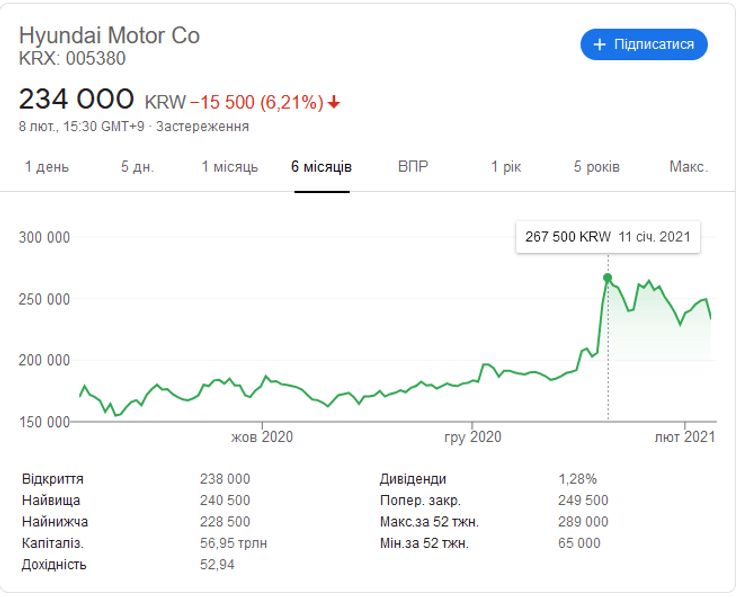740x597 pixels.
Task: Select the 6 місяців tab
Action: point(321,167)
